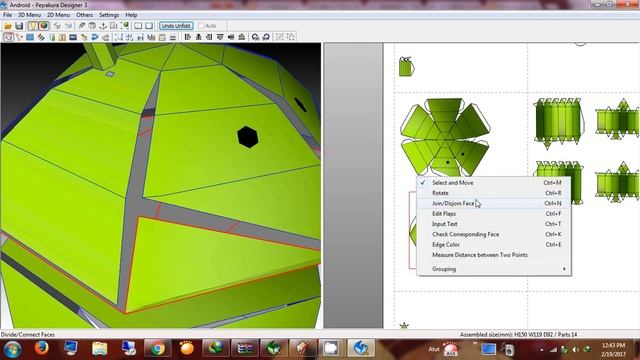The image size is (640, 360).
Task: Enable the Auto checkbox
Action: (x=201, y=26)
